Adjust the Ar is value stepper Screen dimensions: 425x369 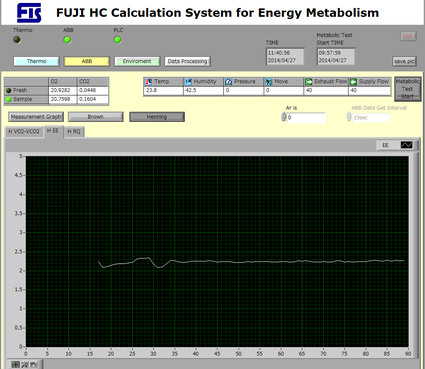[284, 117]
